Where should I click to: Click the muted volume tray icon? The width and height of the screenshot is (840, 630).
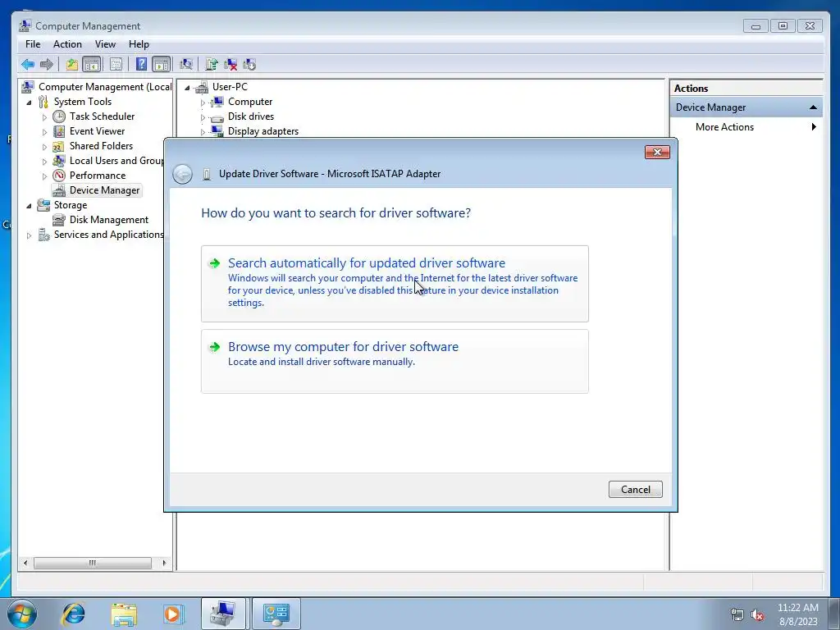[757, 615]
